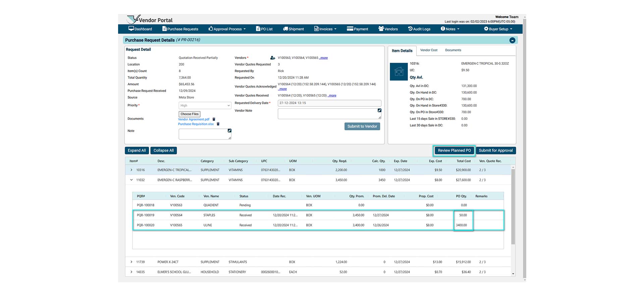Screen dimensions: 644x292
Task: Click Collapse All button
Action: pos(164,150)
